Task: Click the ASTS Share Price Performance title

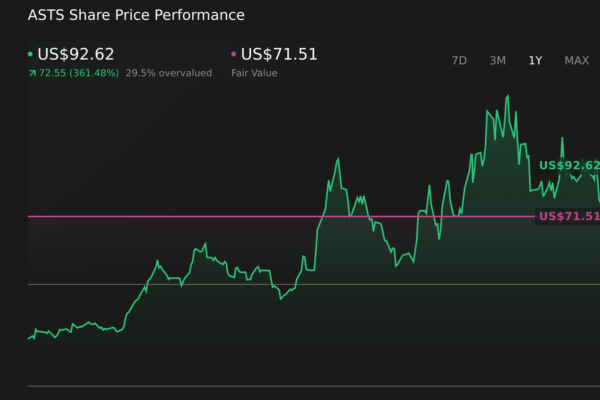Action: (x=136, y=15)
